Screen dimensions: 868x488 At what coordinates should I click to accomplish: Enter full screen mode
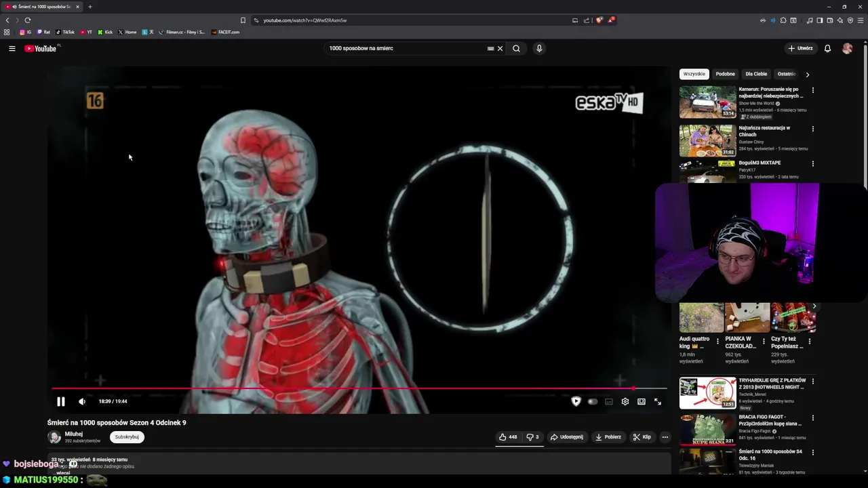[657, 401]
